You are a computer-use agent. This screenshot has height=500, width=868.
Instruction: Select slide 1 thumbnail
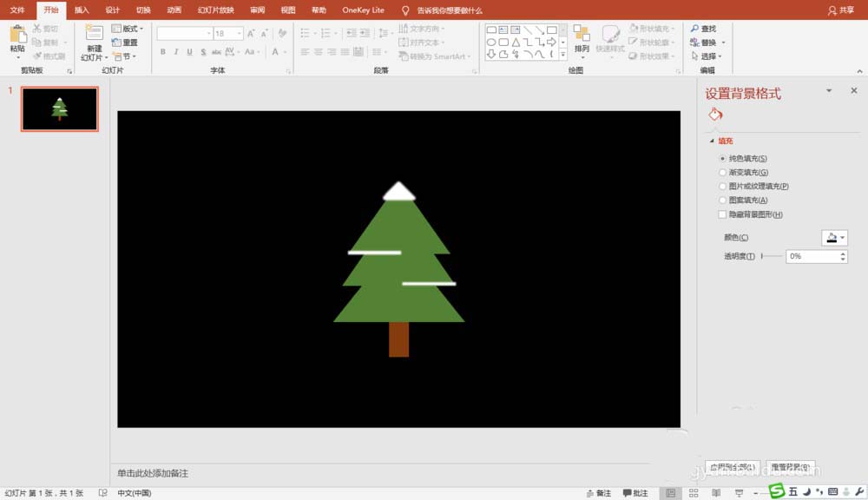click(x=60, y=109)
